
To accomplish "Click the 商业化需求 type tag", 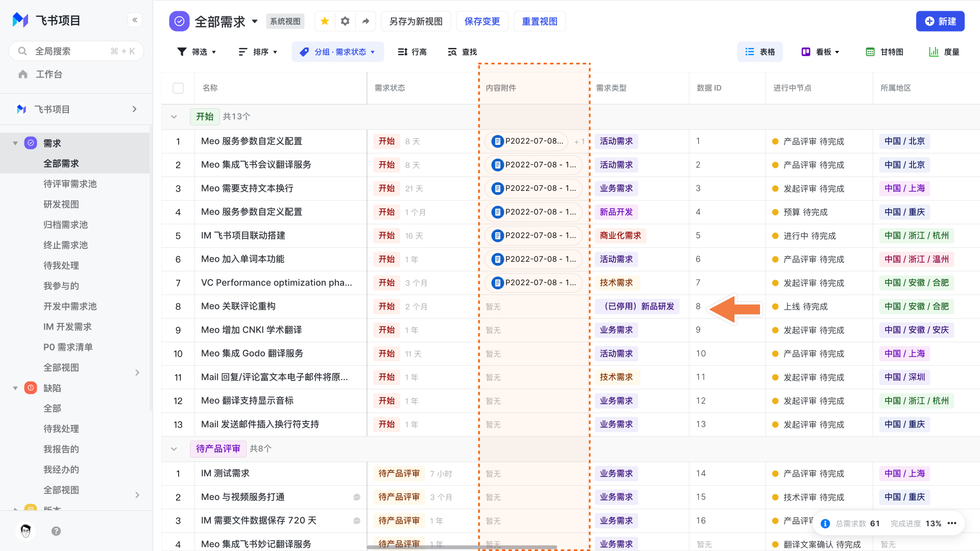I will [x=620, y=236].
